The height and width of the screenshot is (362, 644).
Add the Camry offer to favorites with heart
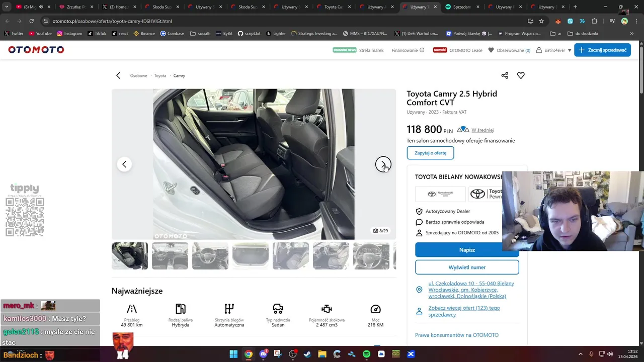tap(521, 75)
